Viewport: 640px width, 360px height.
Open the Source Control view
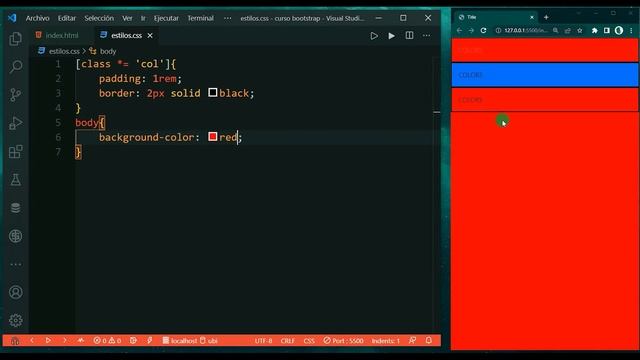pos(16,95)
